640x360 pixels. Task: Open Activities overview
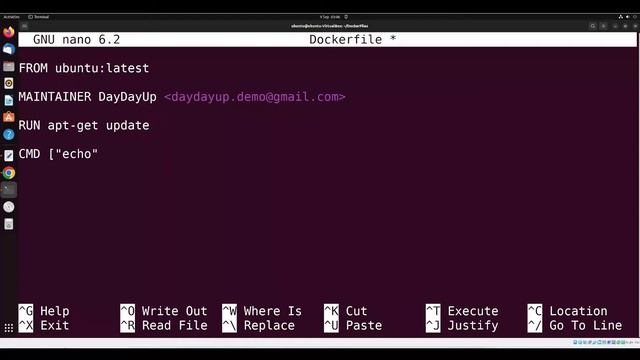coord(11,17)
